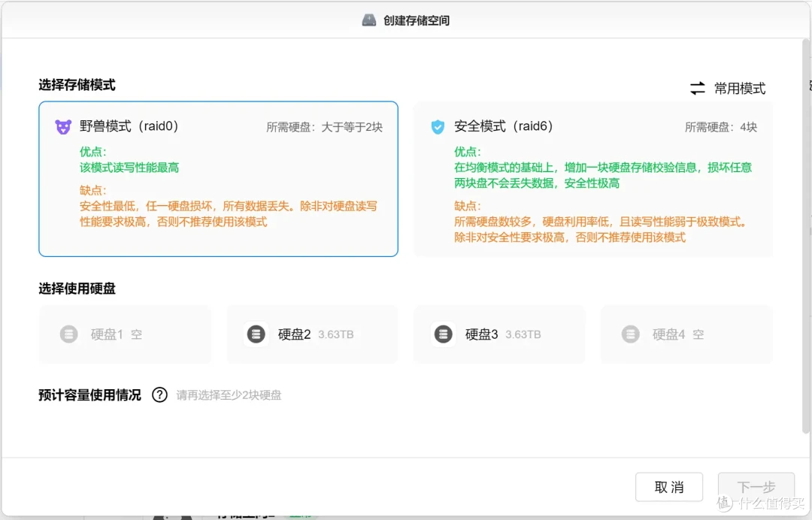Screen dimensions: 812x520
Task: Click the 硬盘3 disk icon
Action: click(444, 334)
